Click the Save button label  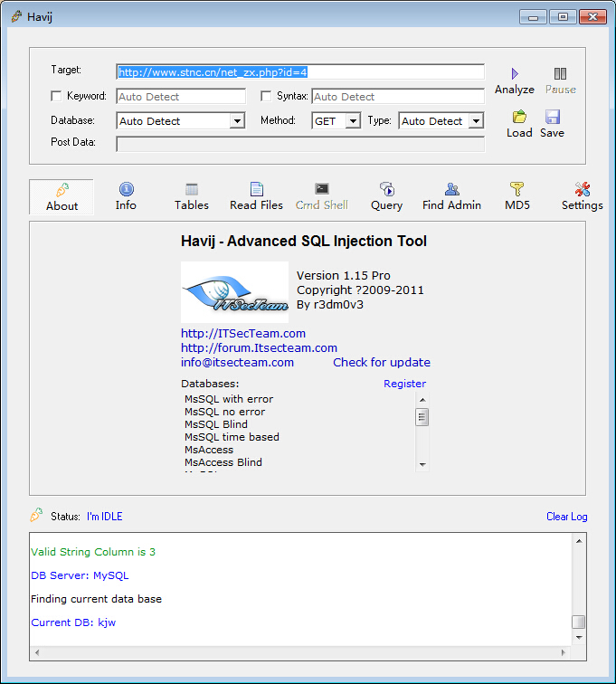[x=553, y=133]
